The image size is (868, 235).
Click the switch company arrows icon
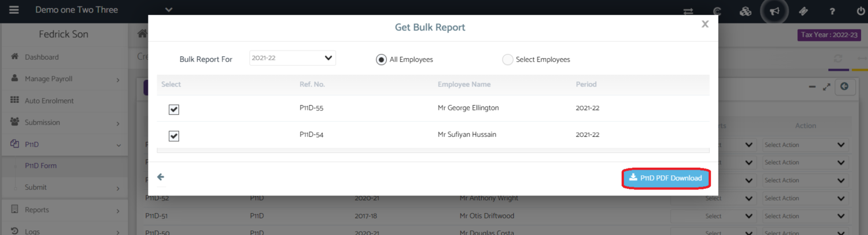688,11
